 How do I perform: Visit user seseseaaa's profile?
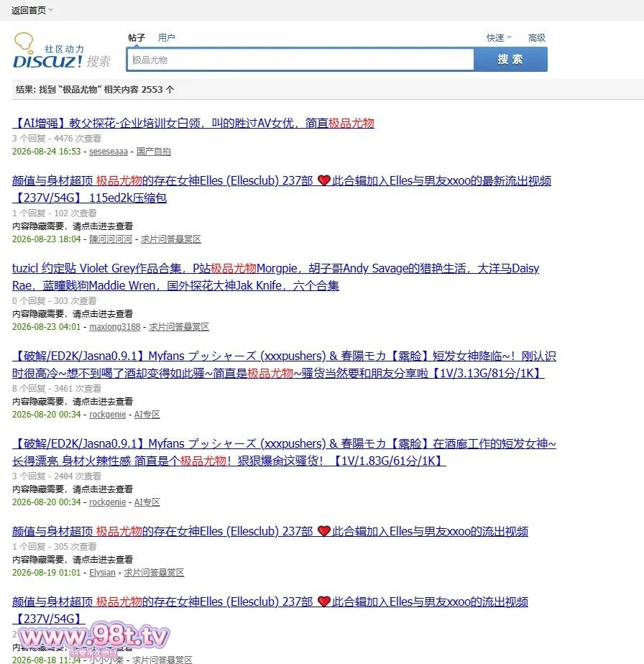point(109,152)
